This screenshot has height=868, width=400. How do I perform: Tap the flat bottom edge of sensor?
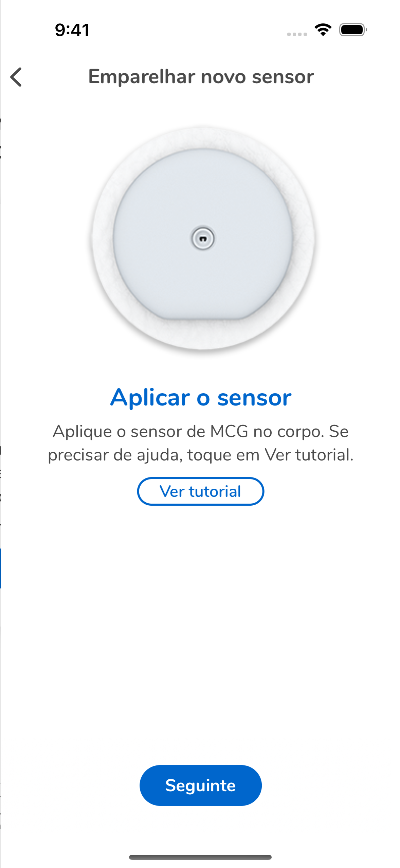[203, 319]
